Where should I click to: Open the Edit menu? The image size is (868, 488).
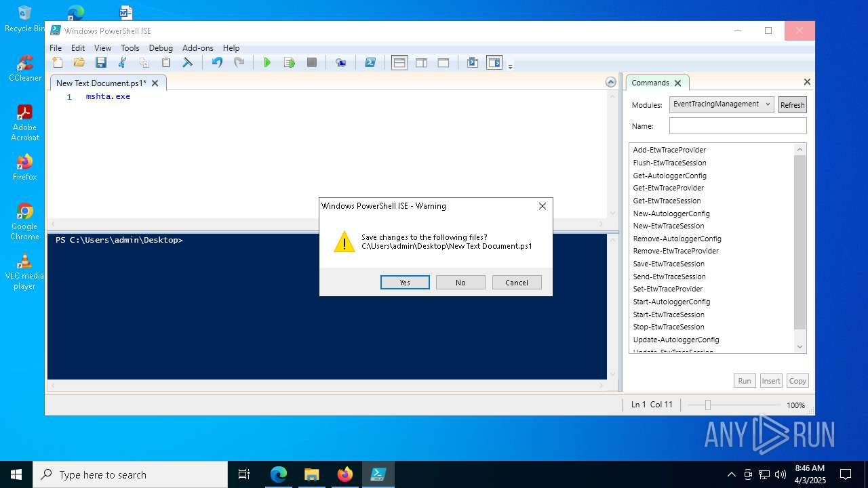(78, 48)
